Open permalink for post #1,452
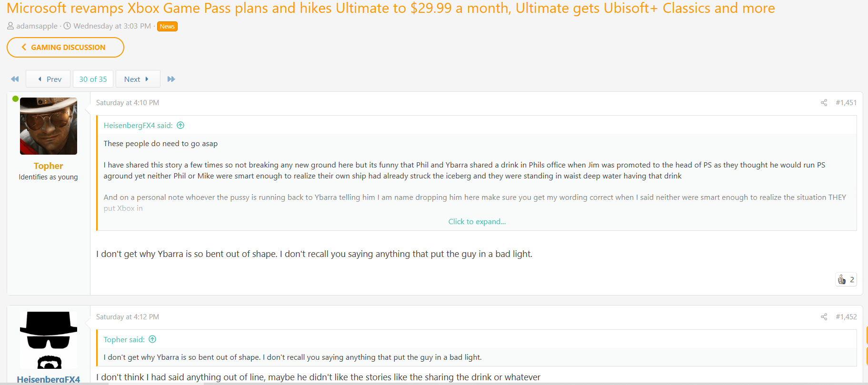The image size is (868, 385). pyautogui.click(x=846, y=317)
